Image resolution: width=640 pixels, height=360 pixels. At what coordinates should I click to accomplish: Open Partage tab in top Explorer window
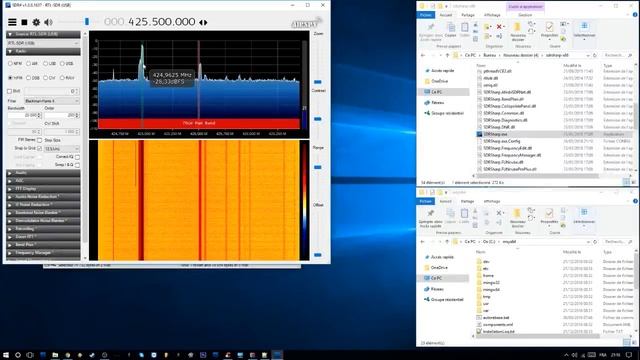468,15
